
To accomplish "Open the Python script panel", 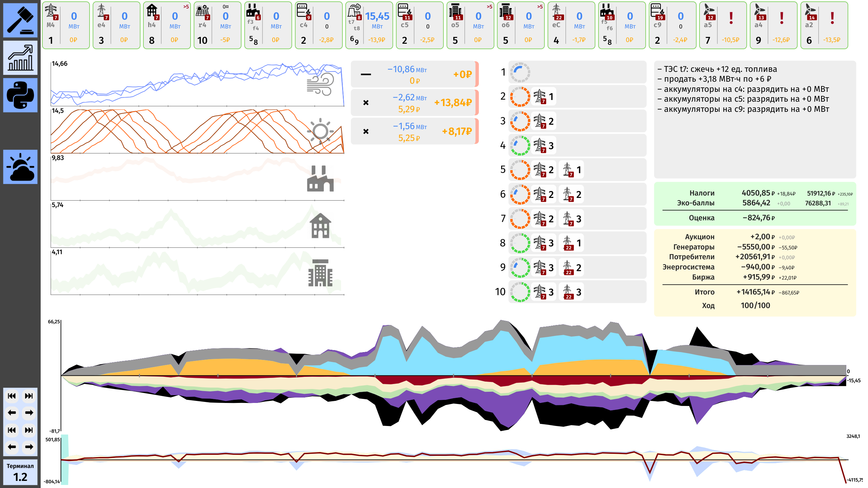I will click(x=20, y=95).
